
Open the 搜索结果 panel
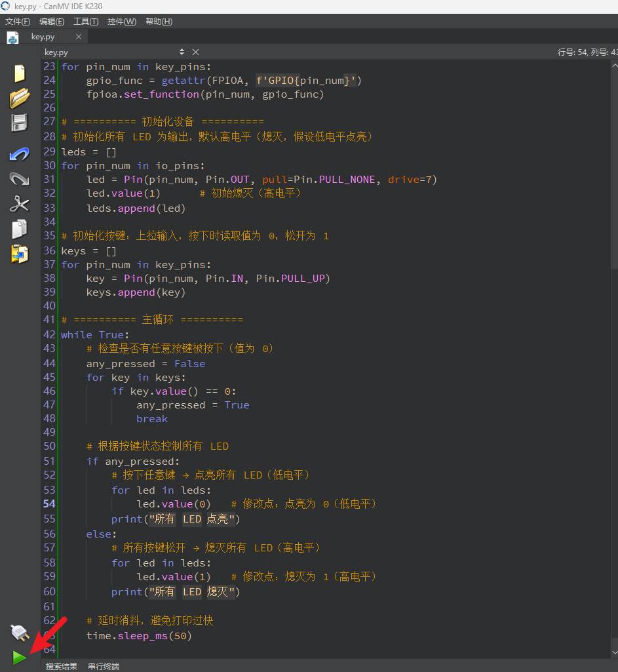61,667
